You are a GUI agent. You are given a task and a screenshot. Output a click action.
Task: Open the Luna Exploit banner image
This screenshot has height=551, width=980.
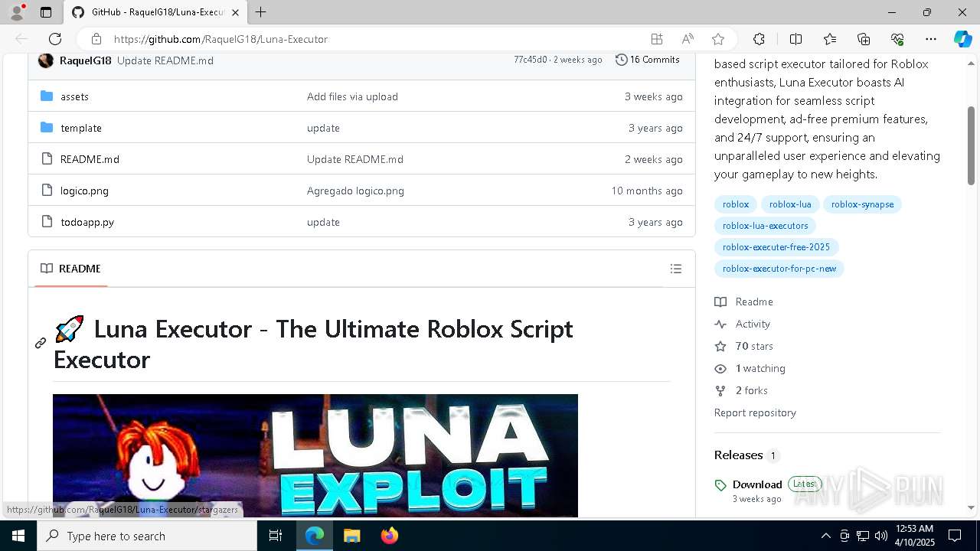tap(315, 455)
